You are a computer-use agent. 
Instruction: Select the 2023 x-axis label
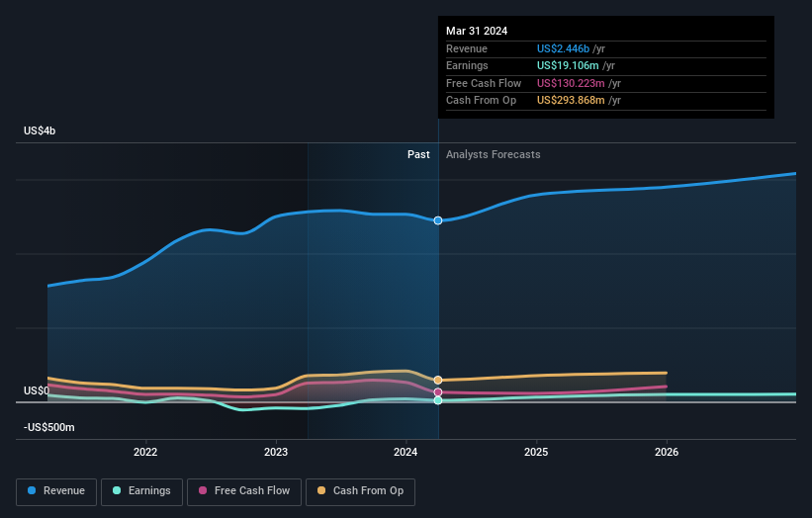coord(276,452)
